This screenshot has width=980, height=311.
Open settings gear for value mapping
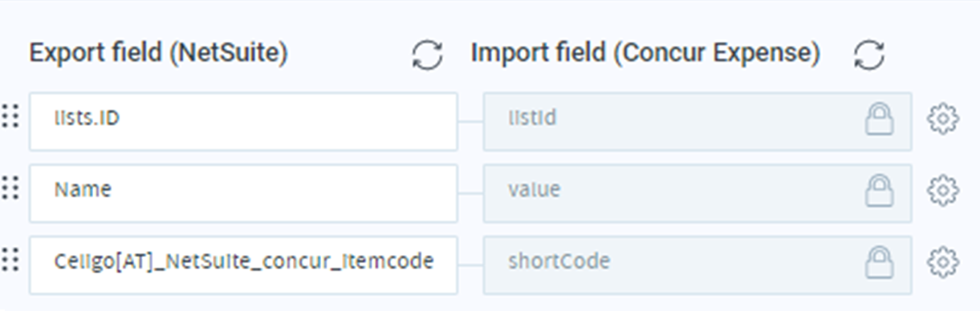[x=942, y=191]
